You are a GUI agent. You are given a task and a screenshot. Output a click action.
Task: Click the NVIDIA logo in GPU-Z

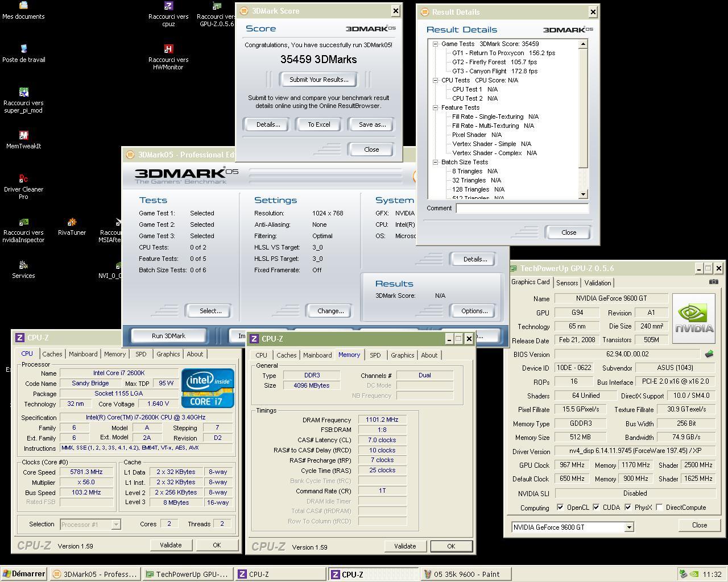pos(693,319)
